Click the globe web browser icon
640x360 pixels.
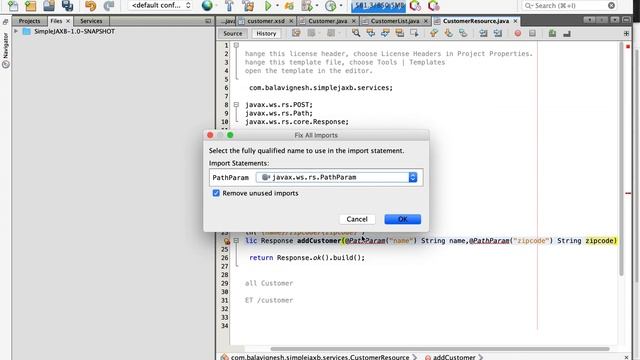(x=207, y=6)
